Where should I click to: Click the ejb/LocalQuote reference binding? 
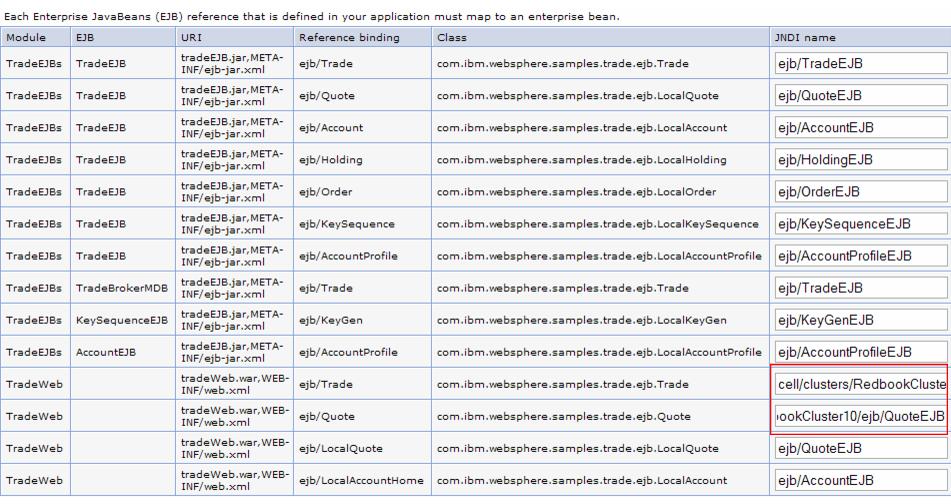(341, 449)
